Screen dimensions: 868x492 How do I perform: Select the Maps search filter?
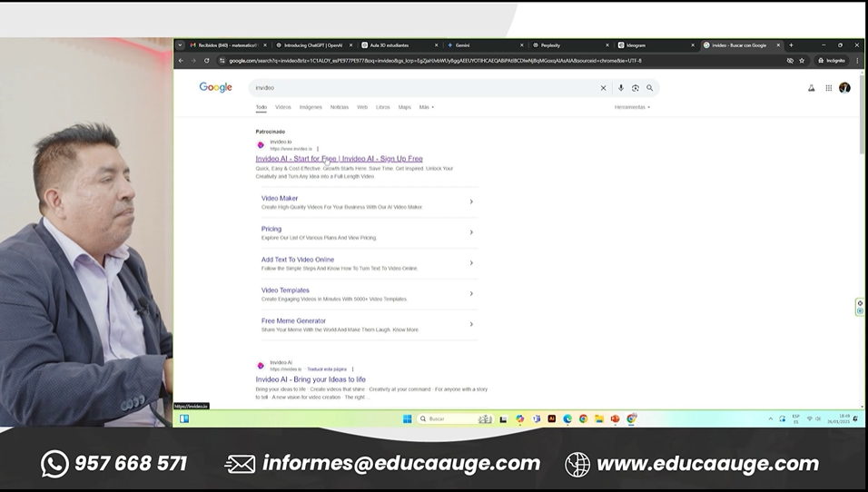(405, 107)
